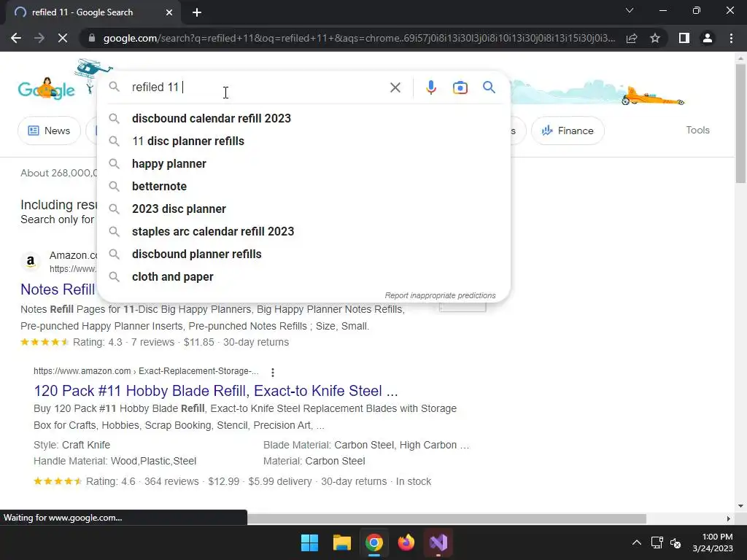747x560 pixels.
Task: Click the address bar URL
Action: click(359, 38)
